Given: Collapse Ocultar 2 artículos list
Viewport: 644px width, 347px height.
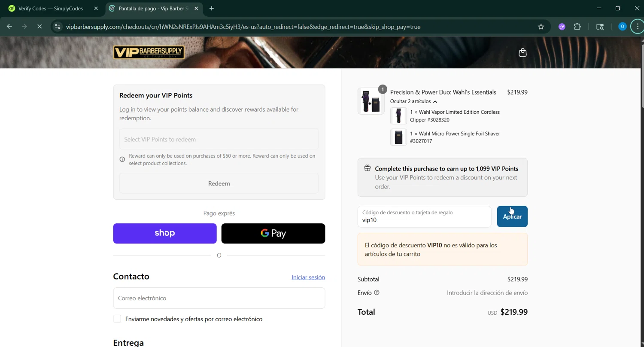Looking at the screenshot, I should pyautogui.click(x=413, y=101).
